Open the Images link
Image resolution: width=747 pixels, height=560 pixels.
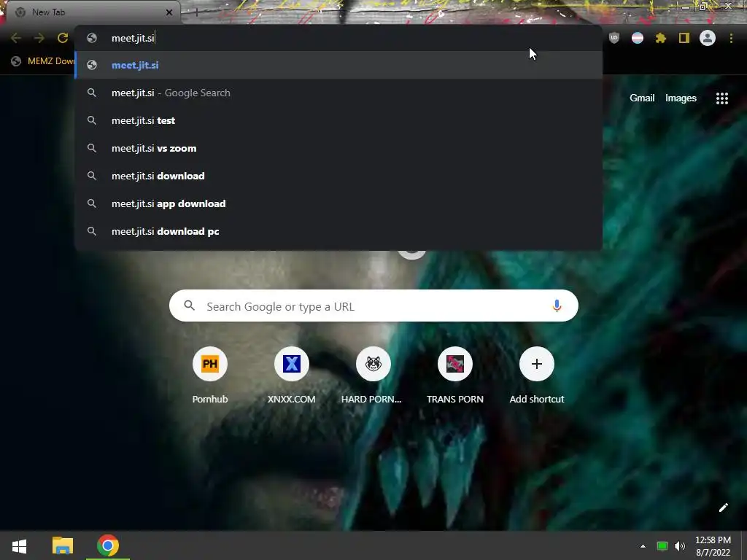pos(681,98)
